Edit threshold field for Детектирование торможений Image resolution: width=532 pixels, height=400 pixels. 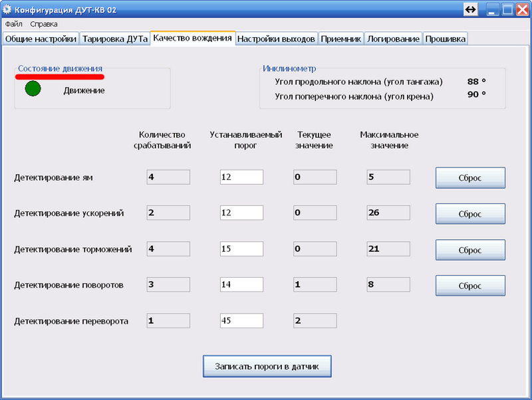point(241,249)
